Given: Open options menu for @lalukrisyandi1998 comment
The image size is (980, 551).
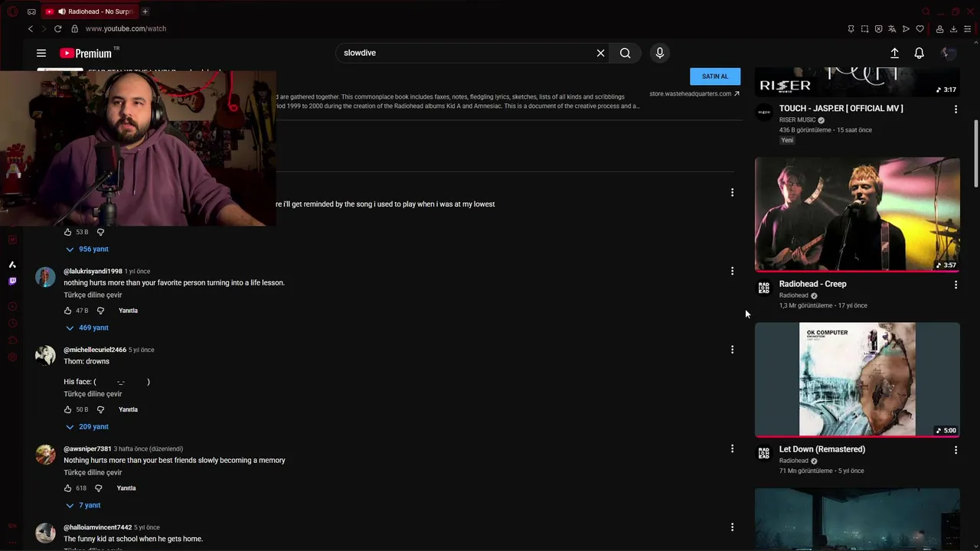Looking at the screenshot, I should tap(732, 271).
